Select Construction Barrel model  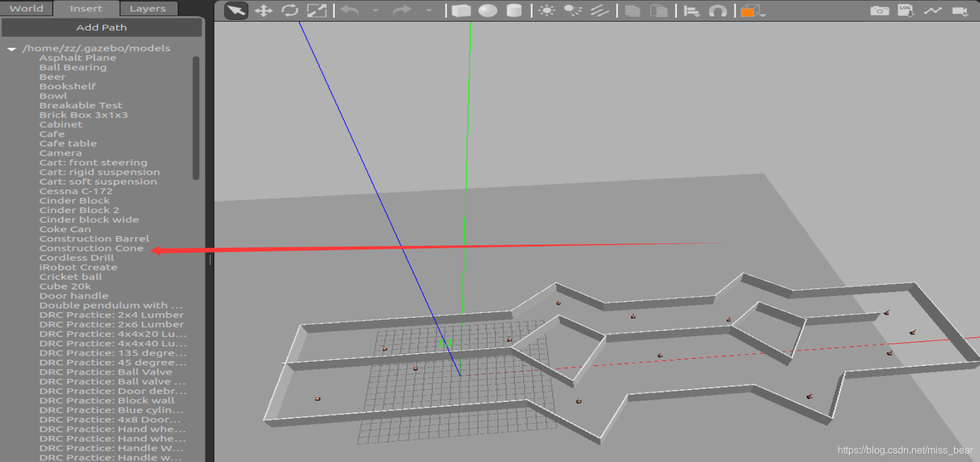tap(94, 239)
